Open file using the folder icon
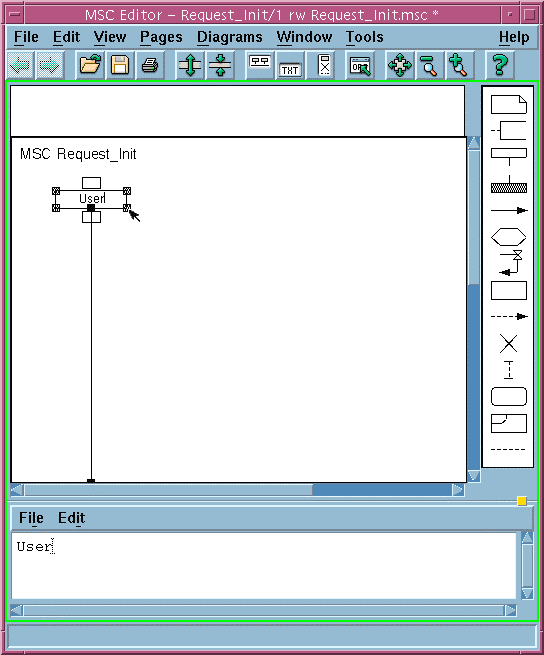 click(90, 65)
